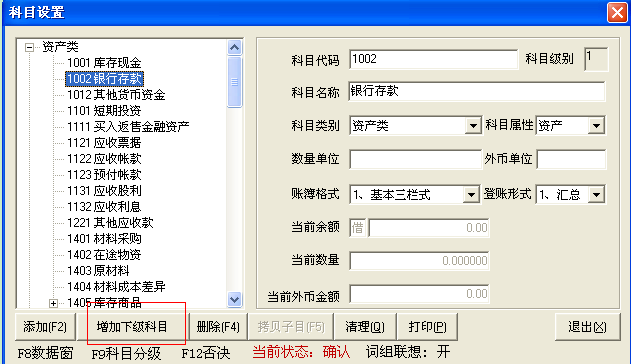Click the F12否决 status text
Image resolution: width=631 pixels, height=364 pixels.
point(206,353)
